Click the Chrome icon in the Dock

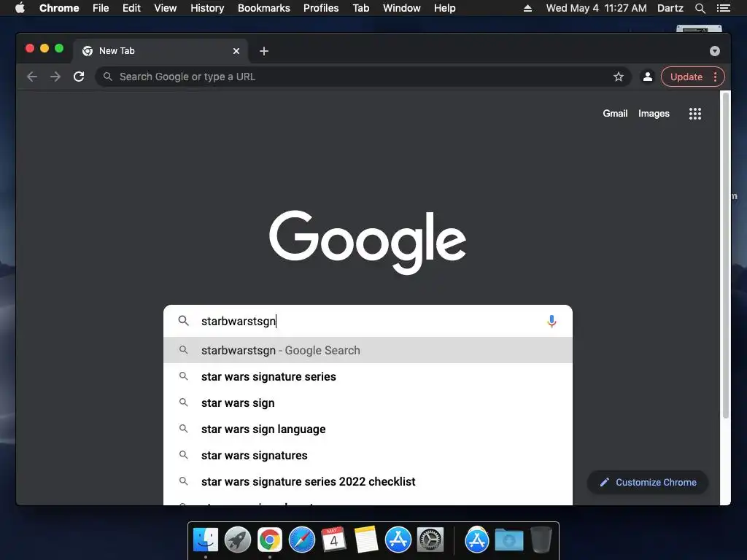click(270, 540)
